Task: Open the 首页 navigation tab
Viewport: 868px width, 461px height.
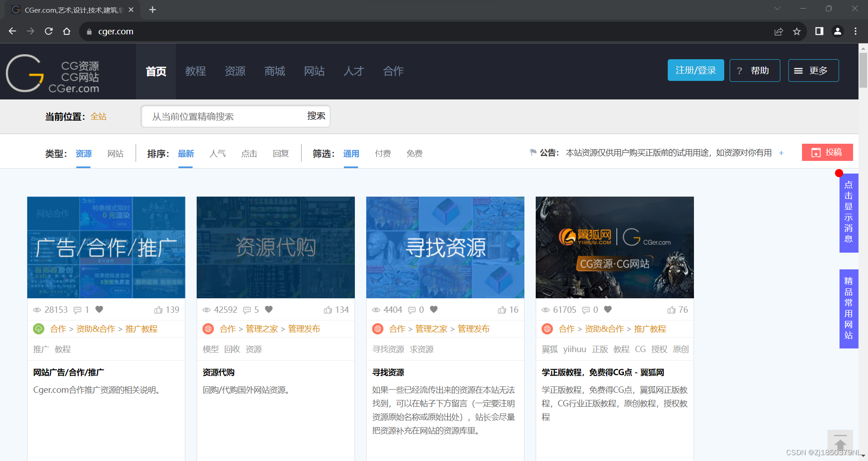Action: point(156,71)
